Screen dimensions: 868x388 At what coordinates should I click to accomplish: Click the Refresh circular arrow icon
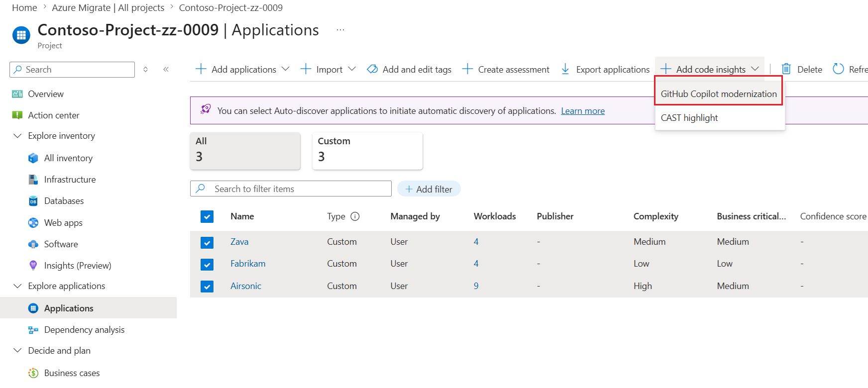click(x=839, y=69)
